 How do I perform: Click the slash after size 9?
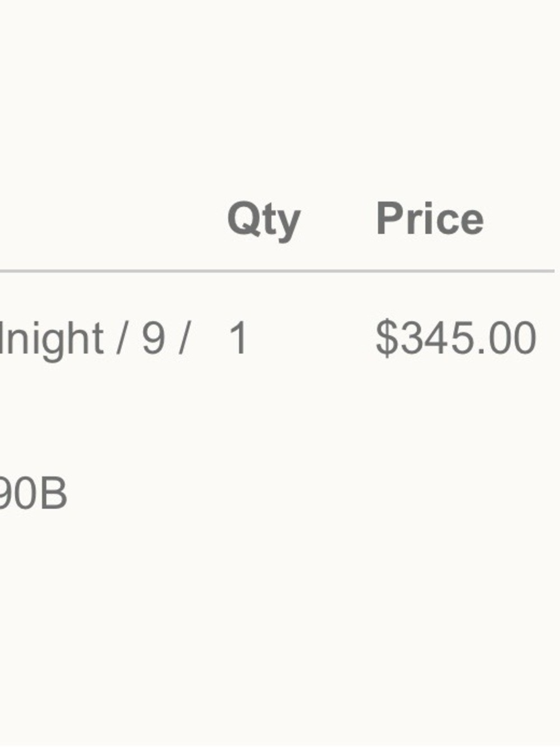coord(183,338)
